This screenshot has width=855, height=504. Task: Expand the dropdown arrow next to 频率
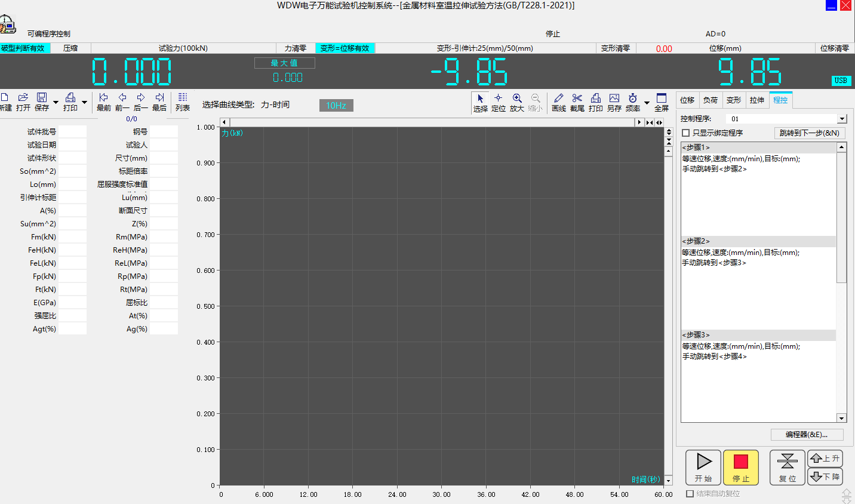point(647,103)
